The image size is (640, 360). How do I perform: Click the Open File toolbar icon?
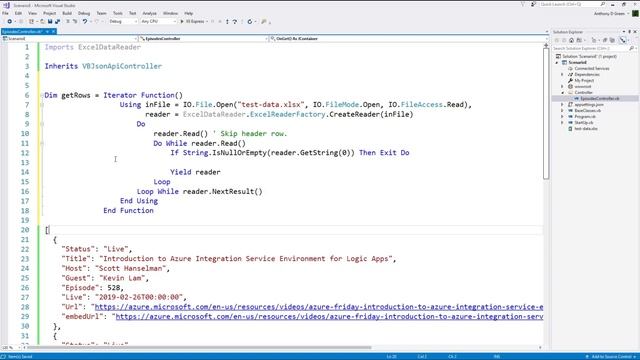click(x=42, y=22)
